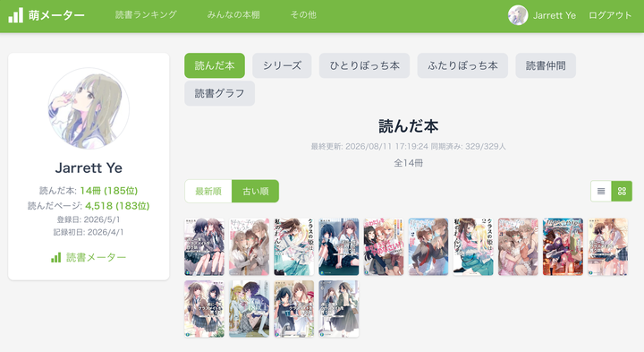The height and width of the screenshot is (352, 644).
Task: Select the ひとりぼっち本 tab
Action: pyautogui.click(x=364, y=65)
